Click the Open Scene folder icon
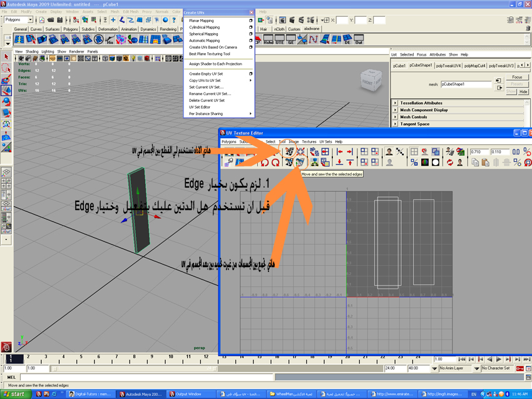This screenshot has width=532, height=399. pos(51,20)
